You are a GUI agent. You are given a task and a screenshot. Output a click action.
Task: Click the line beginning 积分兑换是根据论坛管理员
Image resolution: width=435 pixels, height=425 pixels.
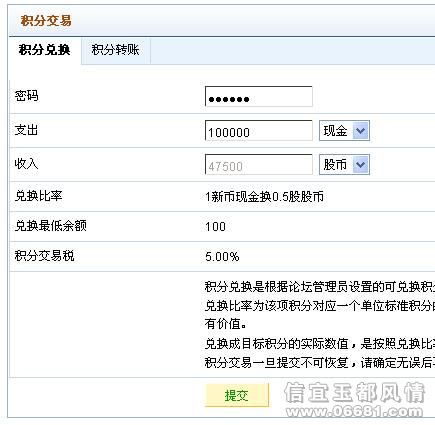(x=320, y=287)
